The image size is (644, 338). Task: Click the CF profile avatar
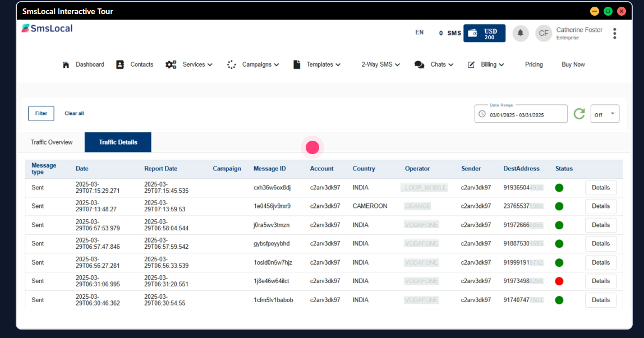coord(544,33)
